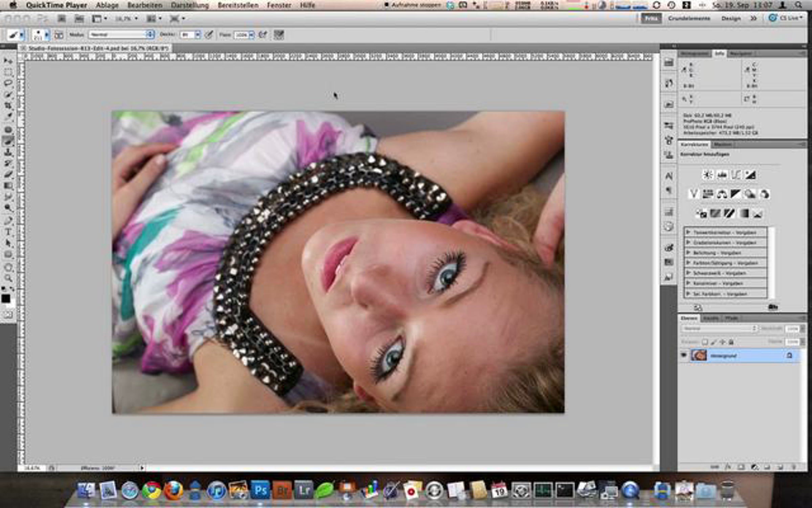Switch to the Masken tab
This screenshot has height=508, width=812.
[722, 145]
